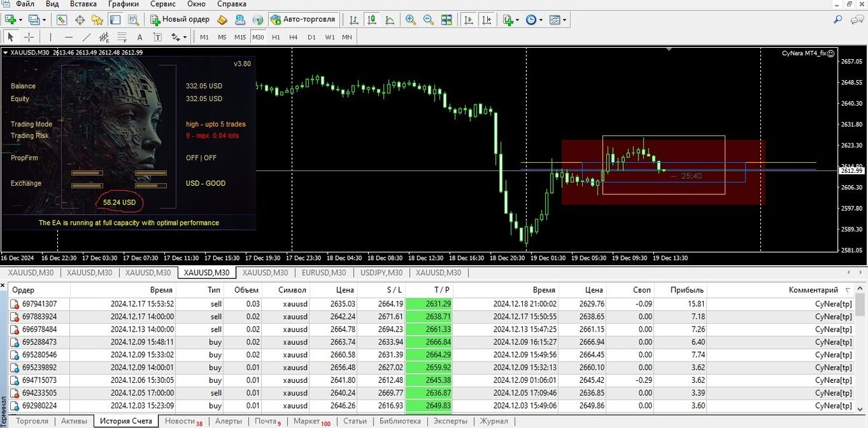868x428 pixels.
Task: Select the Text tool (A)
Action: (x=140, y=37)
